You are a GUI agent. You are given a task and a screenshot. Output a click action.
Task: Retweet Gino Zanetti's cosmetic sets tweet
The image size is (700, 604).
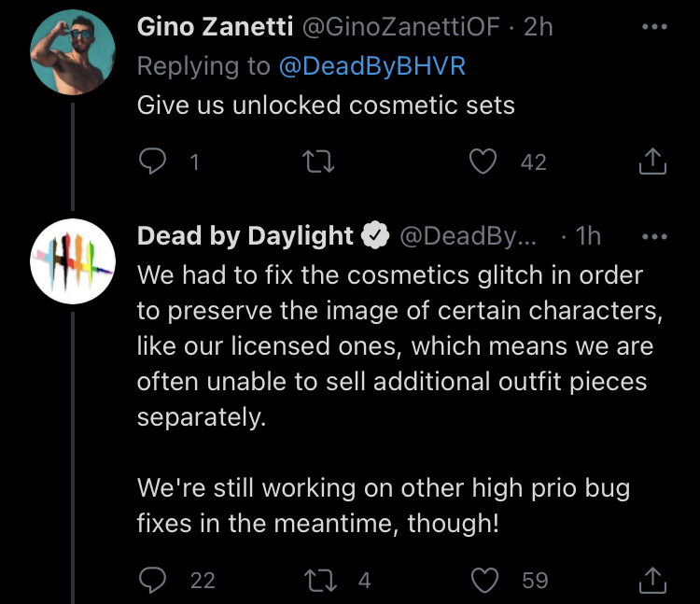click(x=318, y=162)
